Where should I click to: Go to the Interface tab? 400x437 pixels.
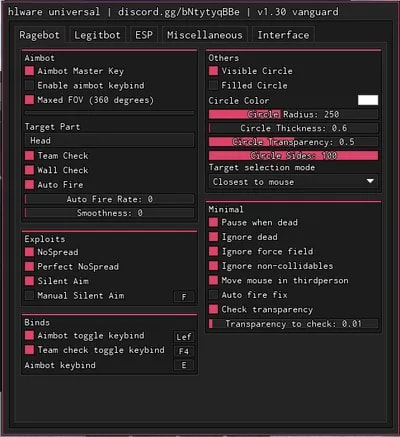pos(283,35)
